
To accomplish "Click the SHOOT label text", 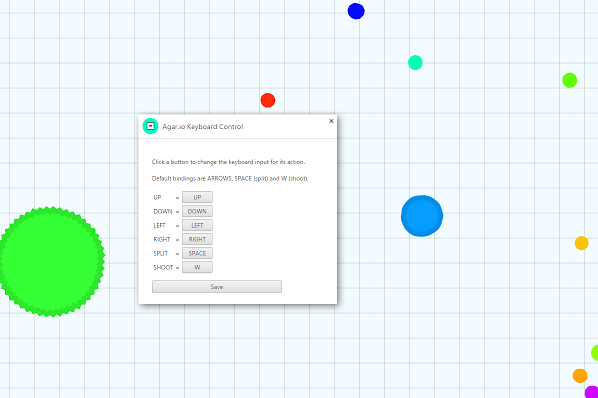I will (x=163, y=268).
